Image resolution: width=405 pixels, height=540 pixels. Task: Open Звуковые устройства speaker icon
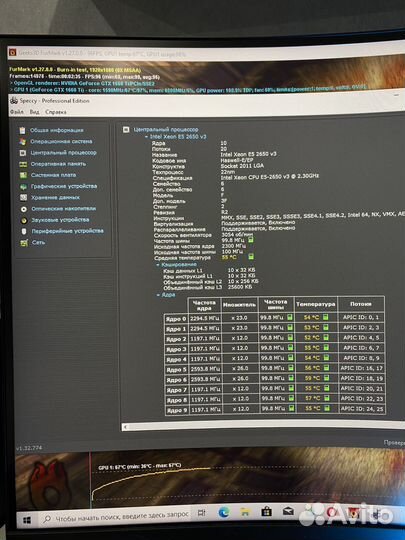[24, 220]
